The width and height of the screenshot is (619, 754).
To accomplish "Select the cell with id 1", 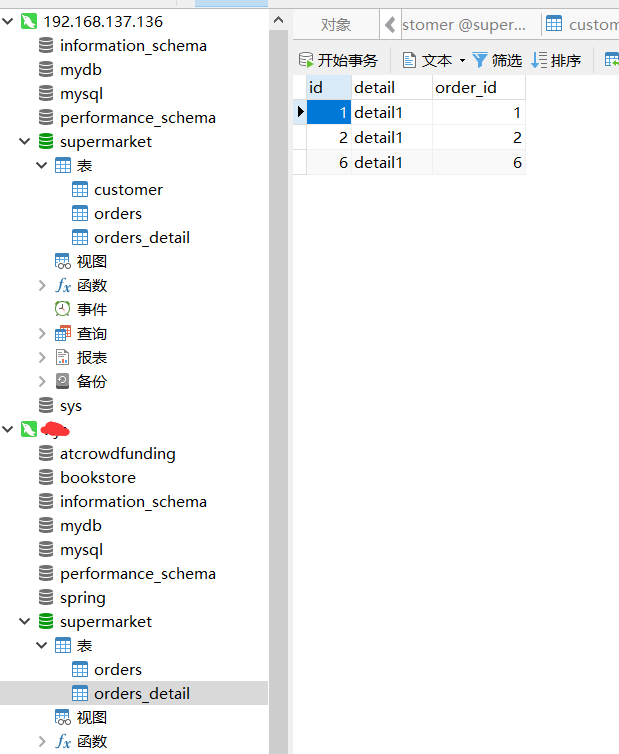I will click(329, 113).
